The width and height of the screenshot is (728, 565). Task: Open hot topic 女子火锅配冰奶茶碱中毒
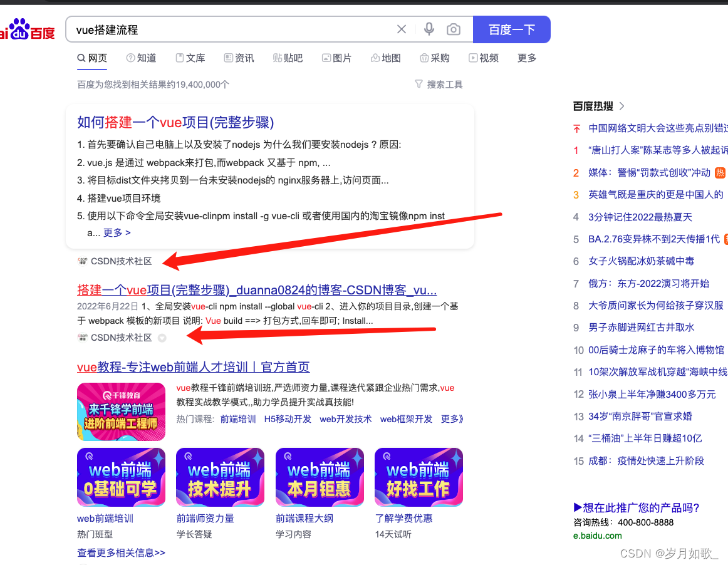[641, 261]
